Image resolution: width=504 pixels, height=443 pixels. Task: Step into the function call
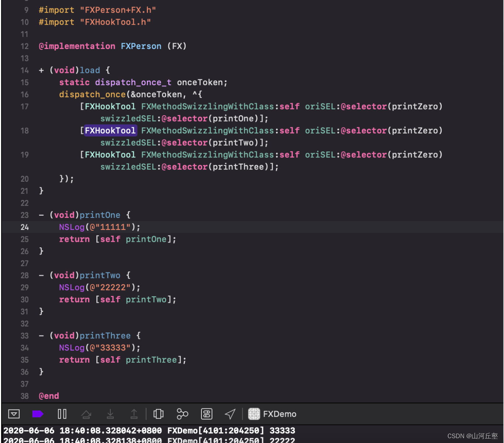pos(110,414)
